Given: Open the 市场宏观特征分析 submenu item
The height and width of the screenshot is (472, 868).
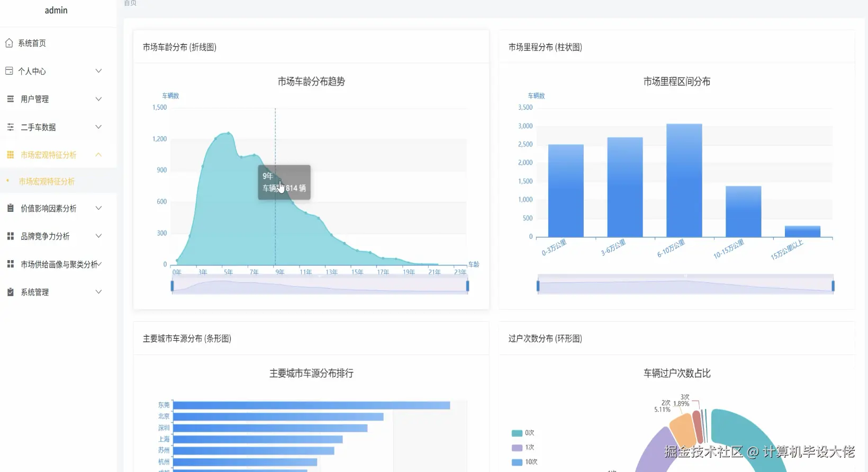Looking at the screenshot, I should (58, 181).
